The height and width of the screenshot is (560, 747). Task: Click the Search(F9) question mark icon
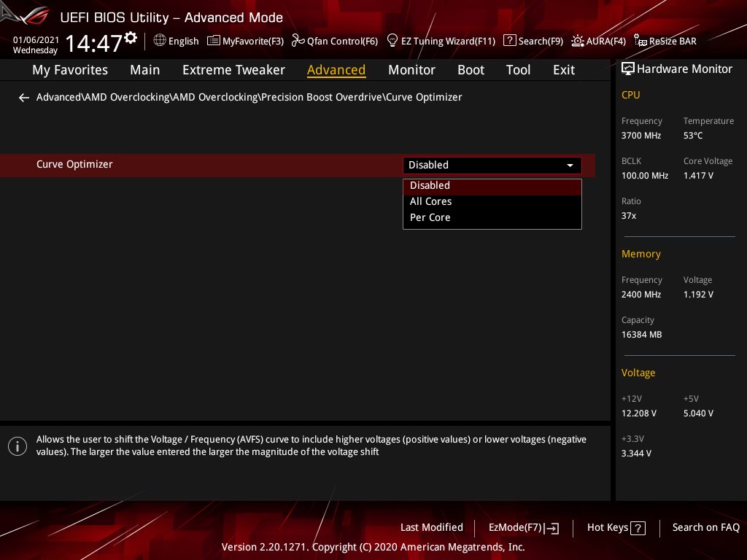tap(509, 41)
